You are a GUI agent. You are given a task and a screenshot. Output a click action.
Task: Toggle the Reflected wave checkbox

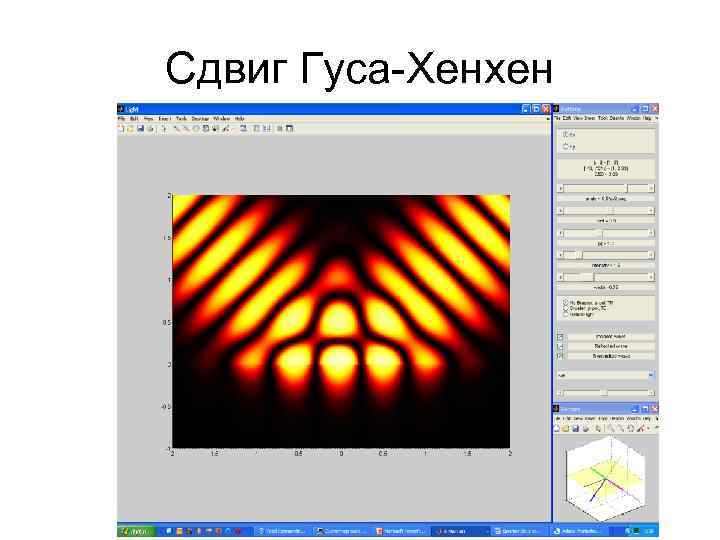pos(560,347)
